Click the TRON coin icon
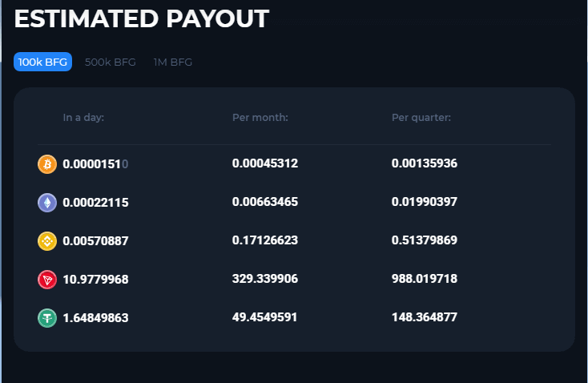This screenshot has height=383, width=588. click(47, 280)
